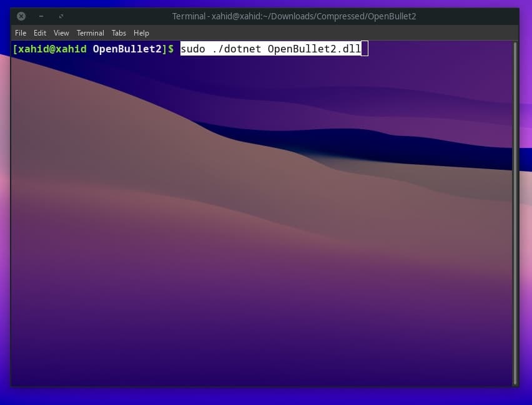Viewport: 532px width, 405px height.
Task: Open the Terminal menu
Action: click(91, 33)
